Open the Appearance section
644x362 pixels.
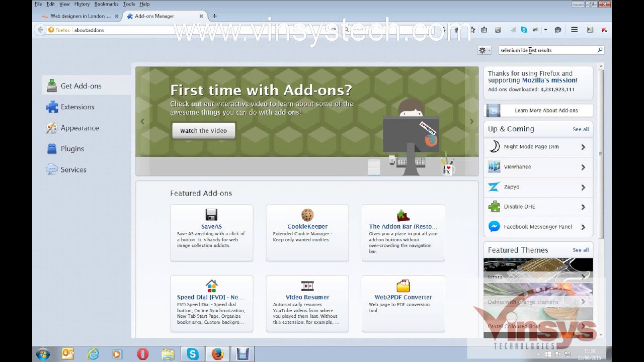tap(72, 128)
